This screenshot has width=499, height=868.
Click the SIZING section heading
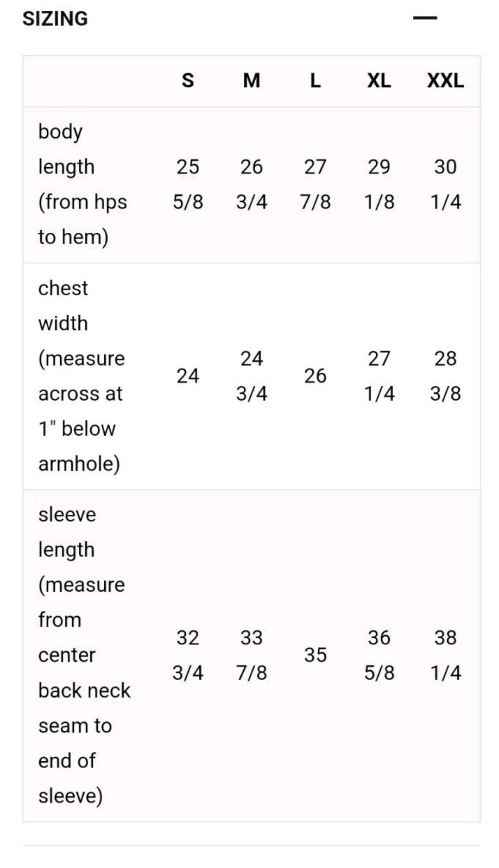click(55, 18)
